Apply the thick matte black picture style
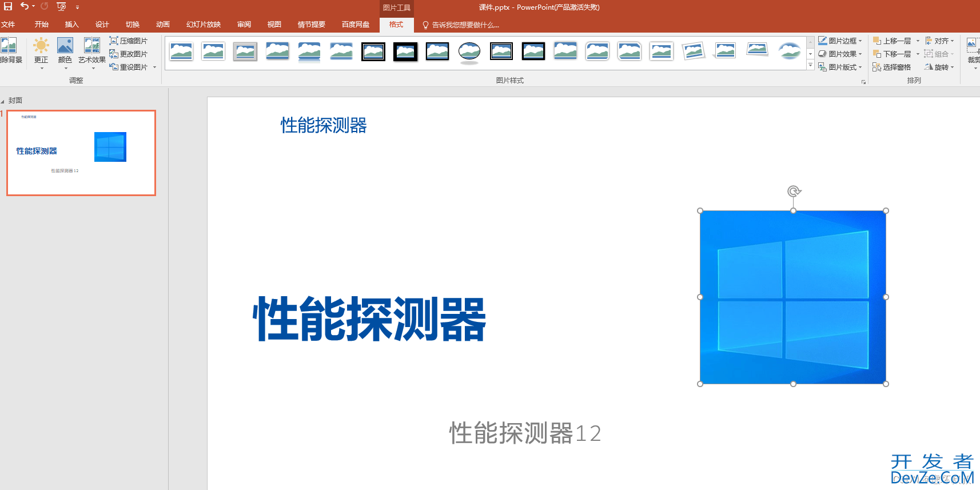 coord(405,51)
